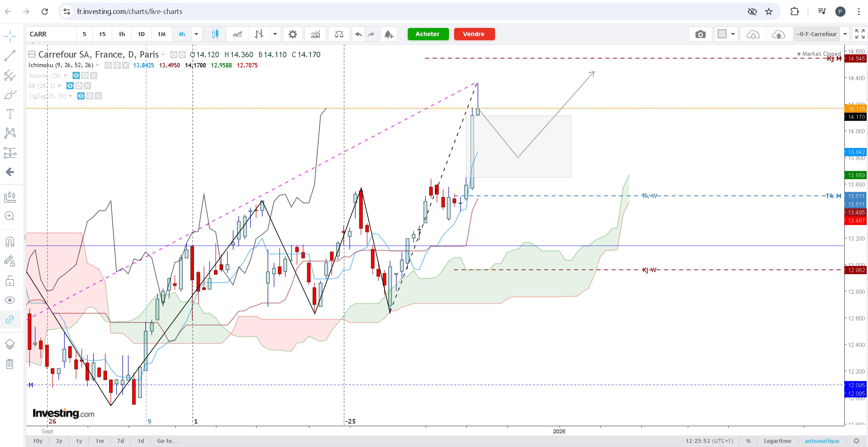The width and height of the screenshot is (868, 447).
Task: Undo the last chart action
Action: 358,34
